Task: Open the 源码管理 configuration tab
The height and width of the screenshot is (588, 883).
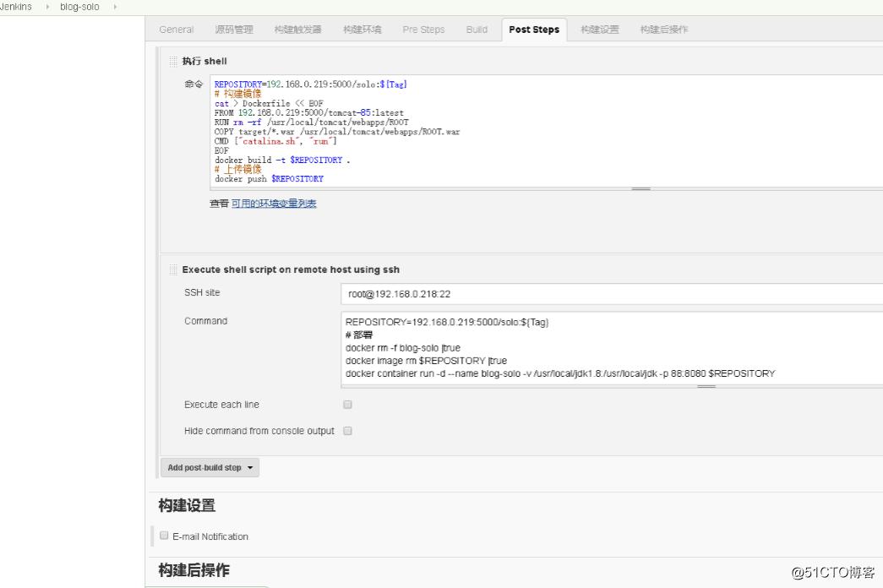Action: click(x=233, y=29)
